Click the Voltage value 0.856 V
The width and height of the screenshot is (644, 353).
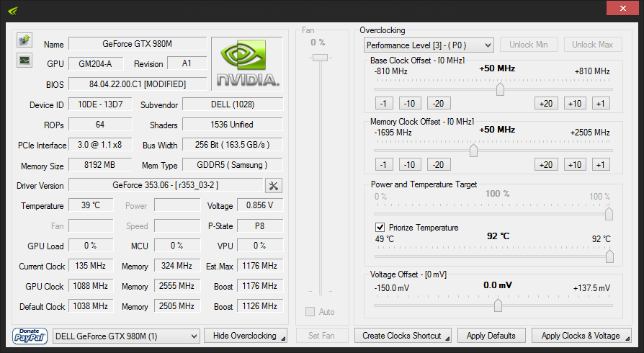(260, 205)
